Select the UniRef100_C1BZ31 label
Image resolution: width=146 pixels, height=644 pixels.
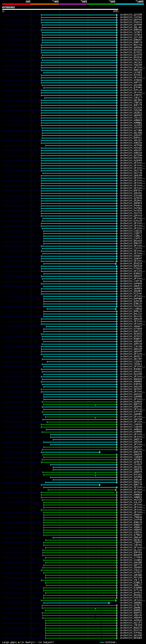pyautogui.click(x=131, y=231)
